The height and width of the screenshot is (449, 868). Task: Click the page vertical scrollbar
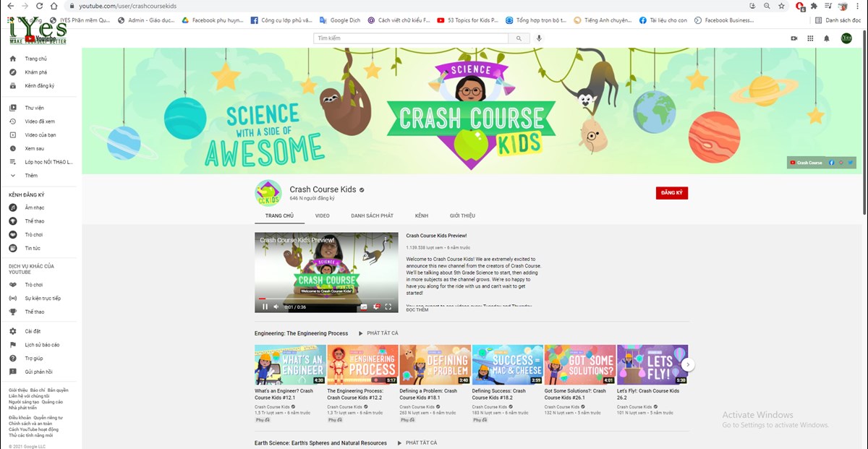tap(864, 123)
